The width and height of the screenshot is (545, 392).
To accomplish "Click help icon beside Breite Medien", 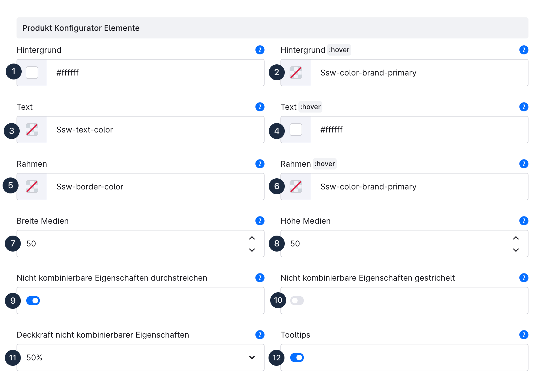I will pos(260,221).
